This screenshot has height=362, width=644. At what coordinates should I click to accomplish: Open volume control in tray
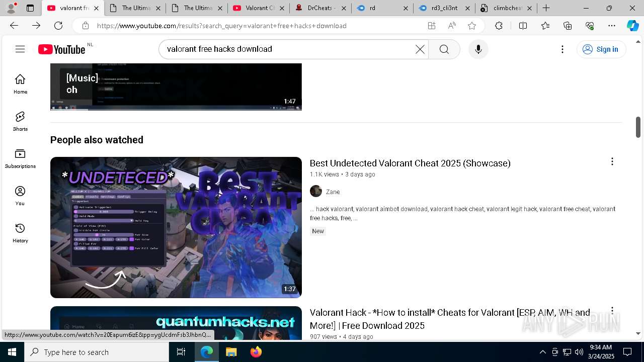pyautogui.click(x=579, y=352)
